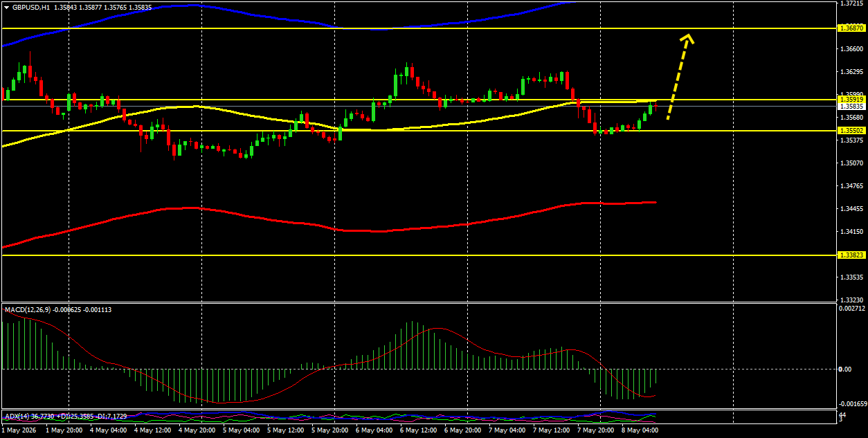The image size is (868, 438).
Task: Click the 1.33230 value on price axis
Action: pos(851,300)
